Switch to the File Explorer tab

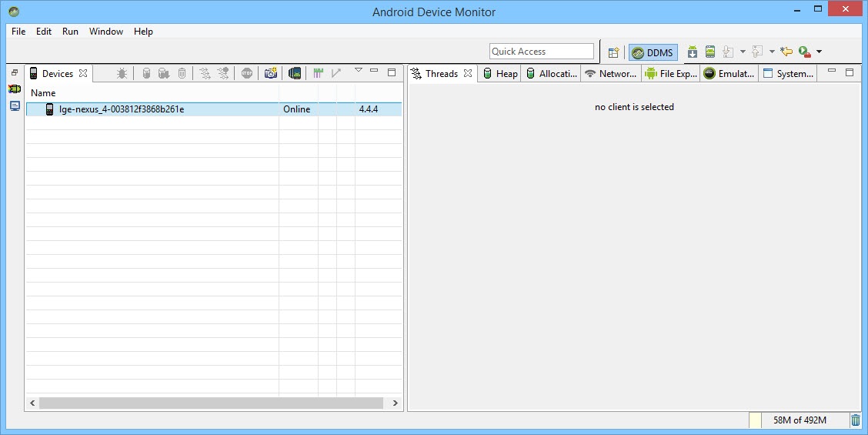[x=671, y=74]
